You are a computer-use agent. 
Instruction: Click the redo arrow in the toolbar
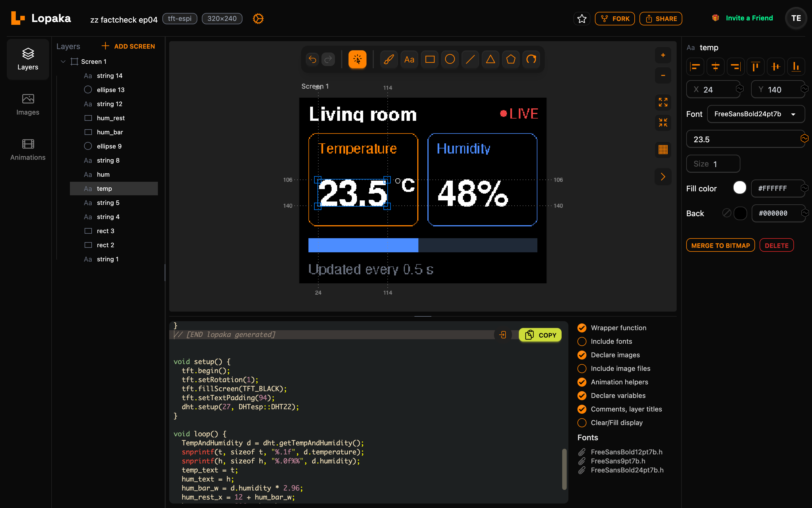328,60
